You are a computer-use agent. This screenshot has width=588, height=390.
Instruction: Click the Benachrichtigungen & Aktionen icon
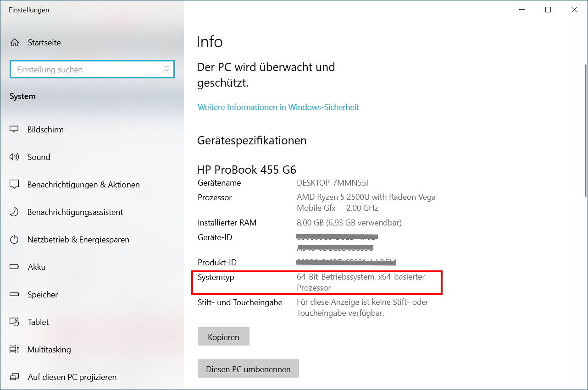(14, 185)
